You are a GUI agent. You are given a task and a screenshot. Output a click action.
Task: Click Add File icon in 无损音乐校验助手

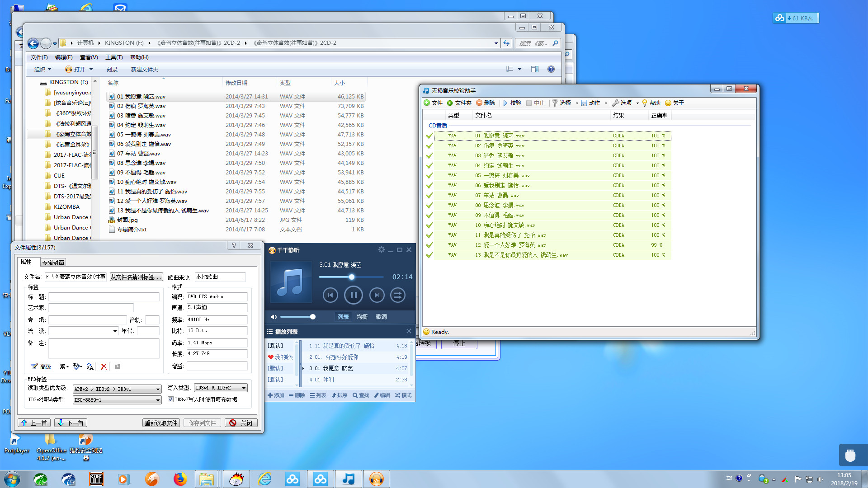pos(427,103)
